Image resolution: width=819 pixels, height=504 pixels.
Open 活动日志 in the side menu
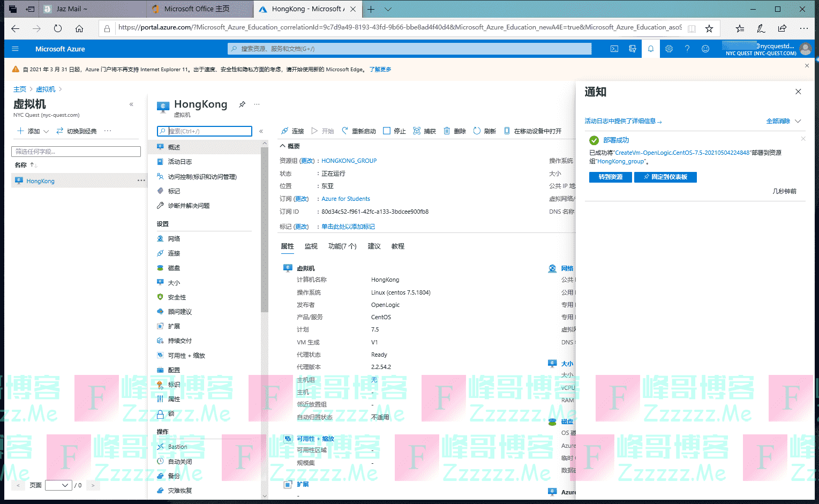coord(179,162)
